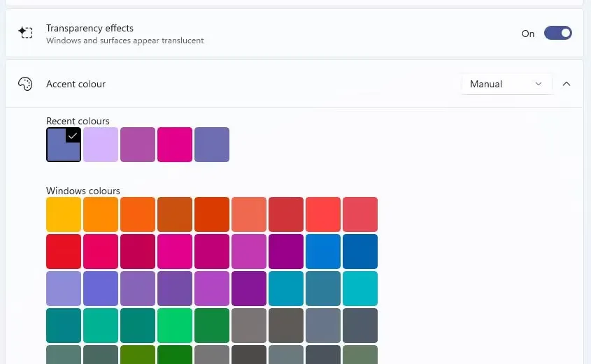Choose the orchid purple recent colour swatch

point(138,145)
